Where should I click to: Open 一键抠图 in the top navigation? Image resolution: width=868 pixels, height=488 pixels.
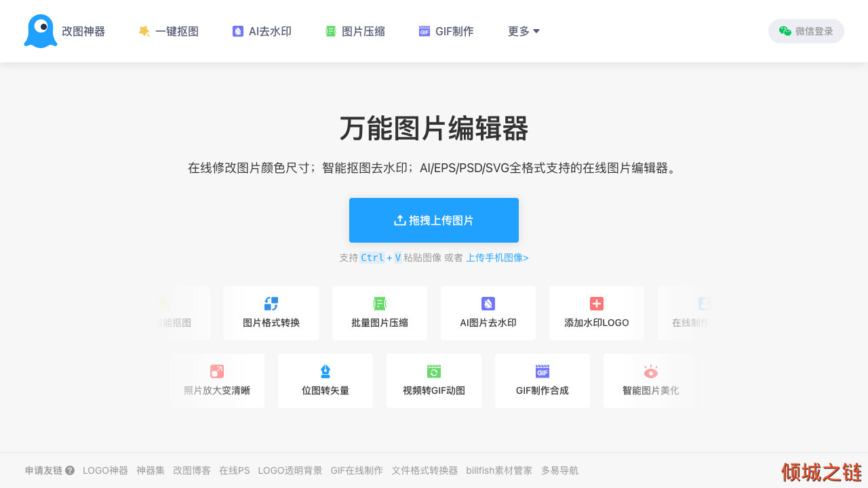[x=168, y=31]
